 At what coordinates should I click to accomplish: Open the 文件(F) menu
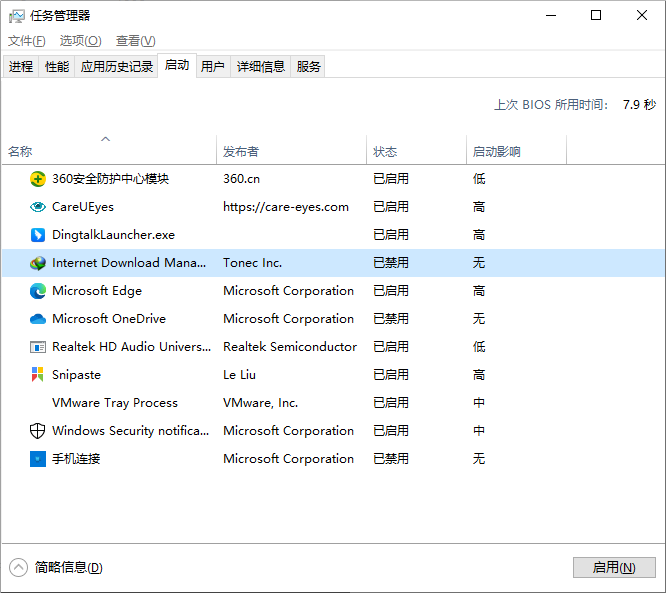(x=27, y=41)
